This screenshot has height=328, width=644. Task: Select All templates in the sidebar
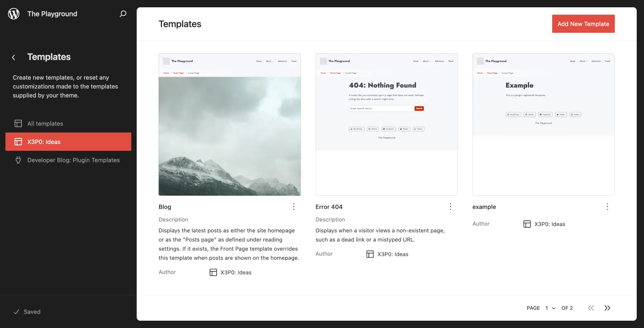pos(68,123)
